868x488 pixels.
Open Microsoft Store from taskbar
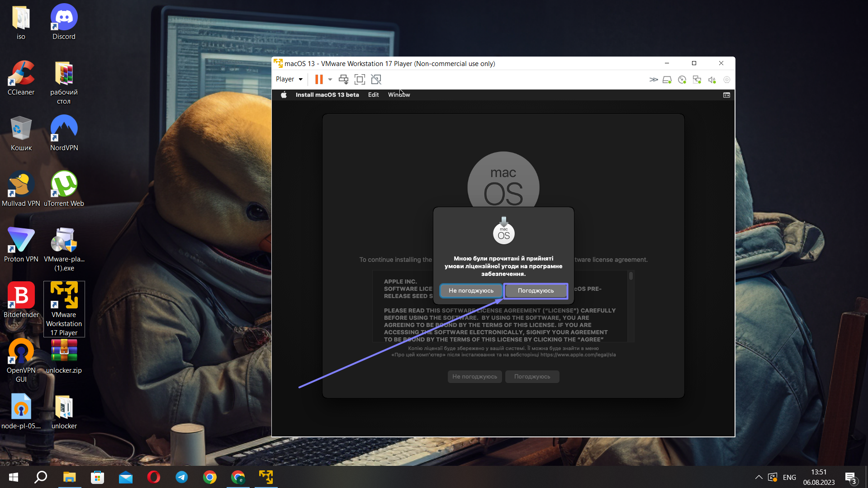(x=97, y=477)
